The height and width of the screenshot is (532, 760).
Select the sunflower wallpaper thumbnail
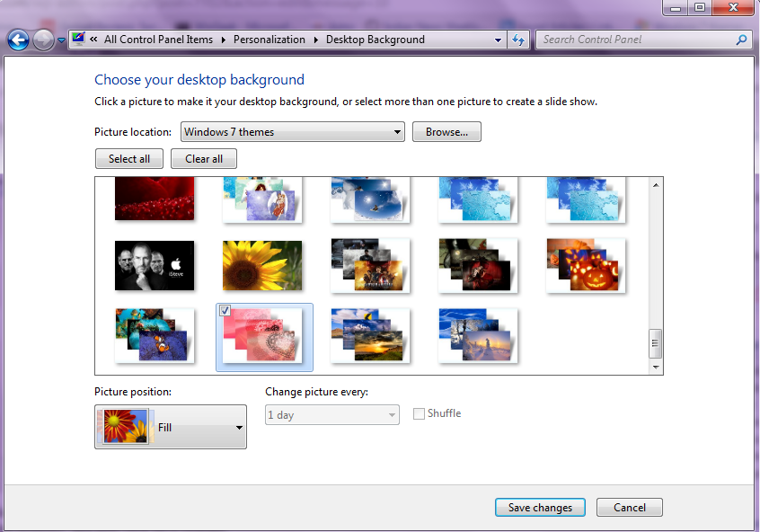pyautogui.click(x=262, y=266)
